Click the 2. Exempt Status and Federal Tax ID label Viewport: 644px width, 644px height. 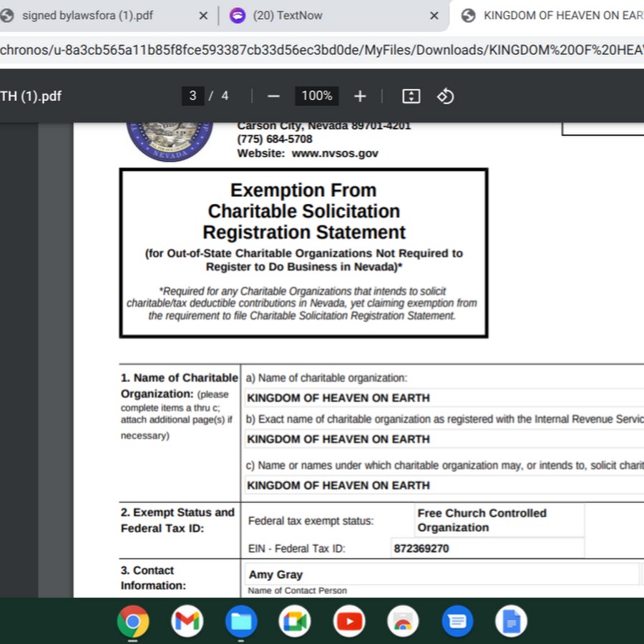pyautogui.click(x=177, y=520)
